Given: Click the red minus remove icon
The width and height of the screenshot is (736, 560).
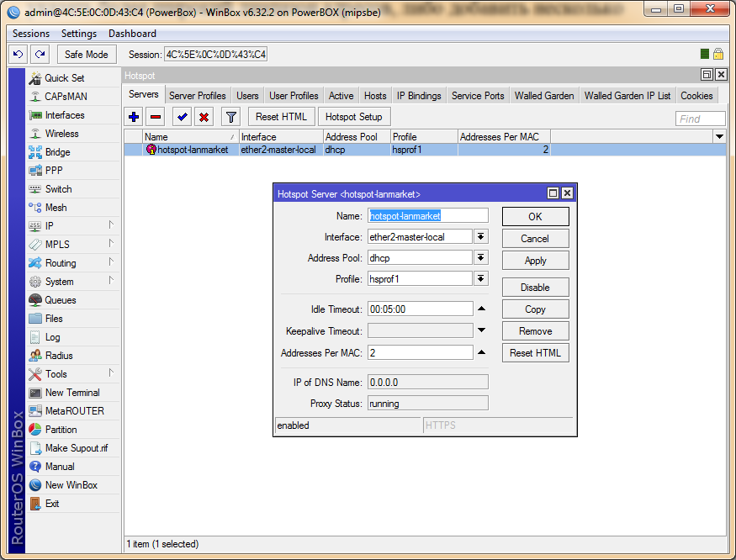Looking at the screenshot, I should (x=156, y=117).
